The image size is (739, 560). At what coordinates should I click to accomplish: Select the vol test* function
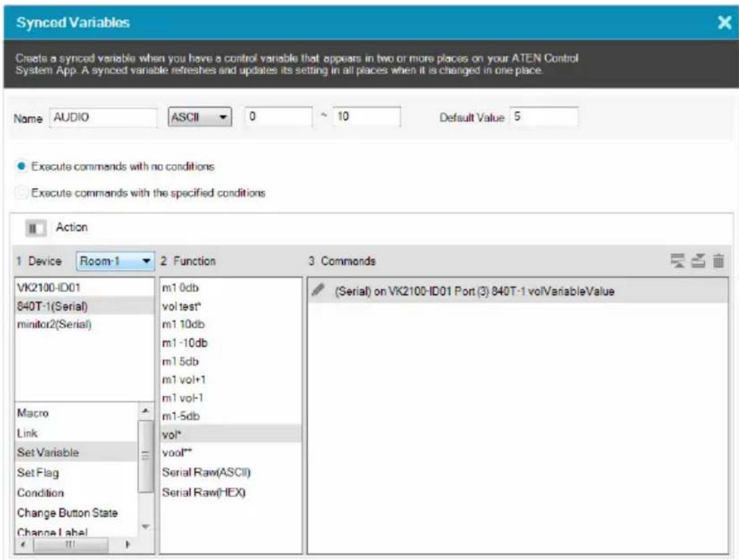coord(230,306)
